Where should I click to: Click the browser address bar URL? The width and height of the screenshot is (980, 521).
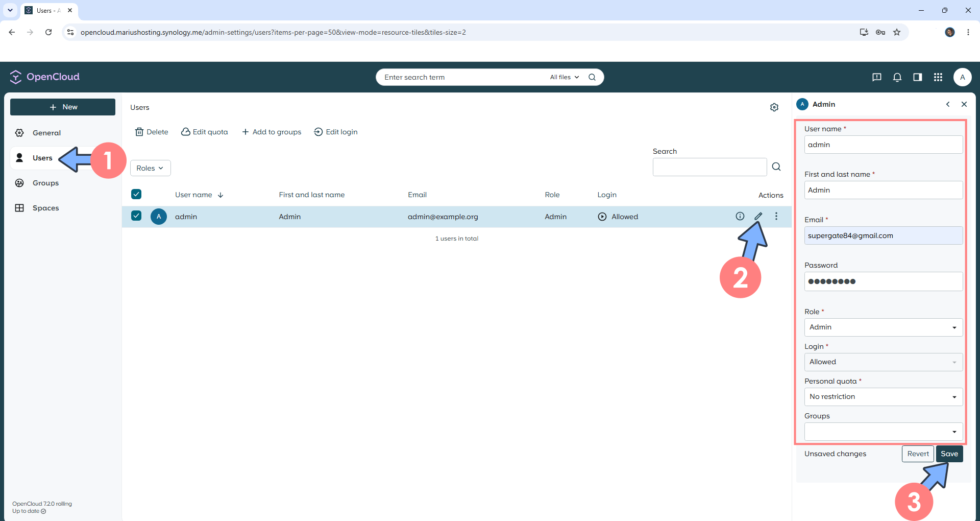click(273, 32)
